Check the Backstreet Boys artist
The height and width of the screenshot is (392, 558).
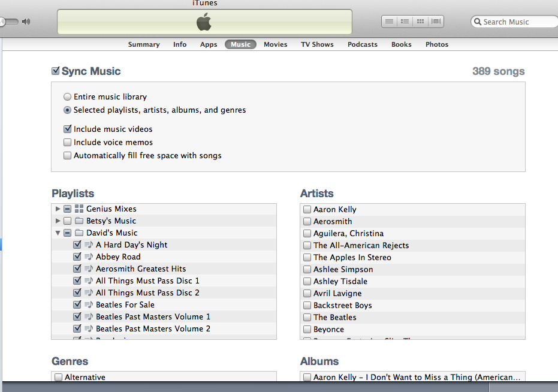click(x=307, y=306)
